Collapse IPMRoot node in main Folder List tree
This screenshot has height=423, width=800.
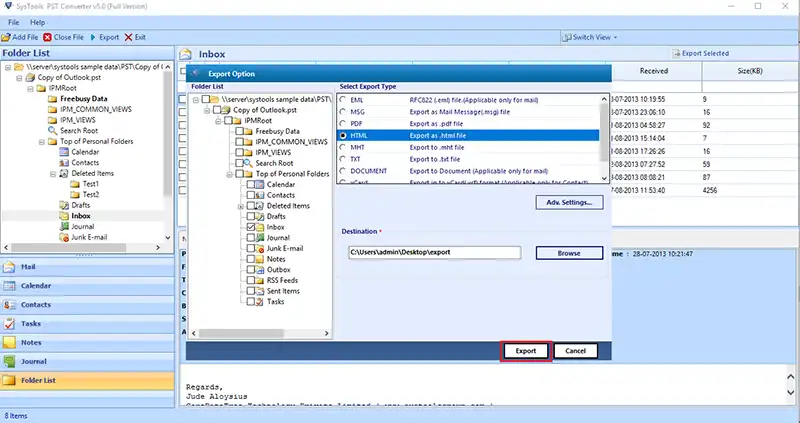[x=30, y=88]
